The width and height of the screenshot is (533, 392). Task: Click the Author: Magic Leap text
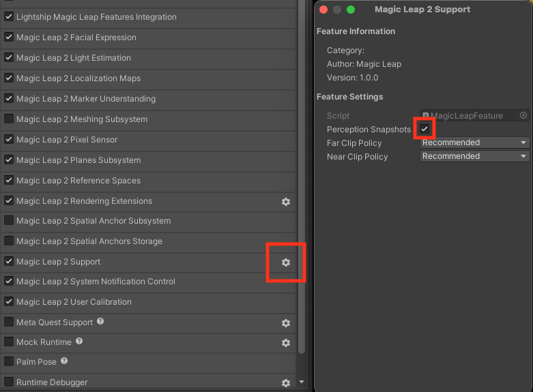(x=364, y=64)
